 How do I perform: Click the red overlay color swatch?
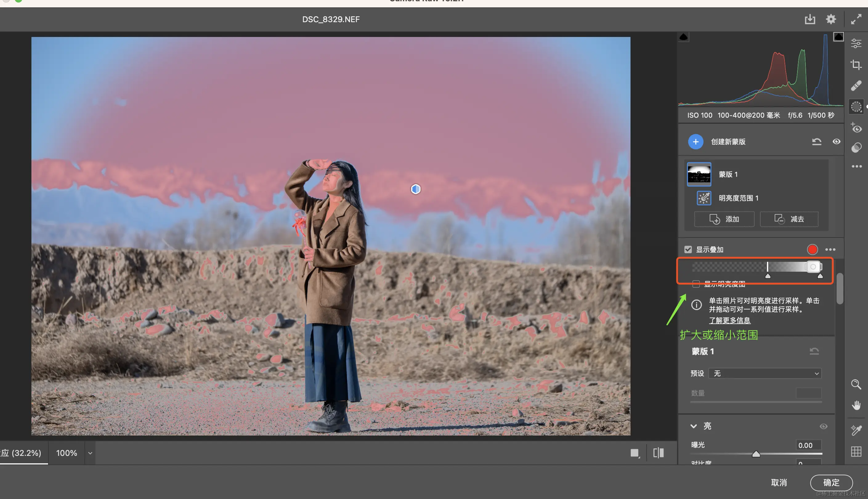pyautogui.click(x=812, y=249)
